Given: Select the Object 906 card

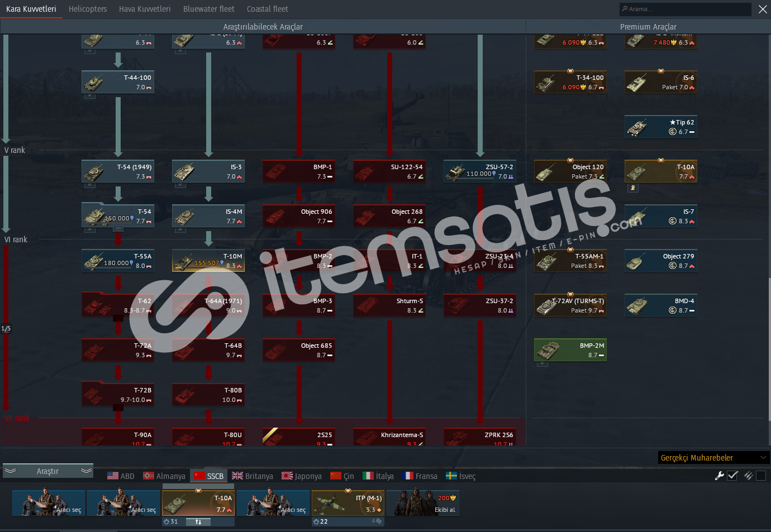Looking at the screenshot, I should pos(299,216).
